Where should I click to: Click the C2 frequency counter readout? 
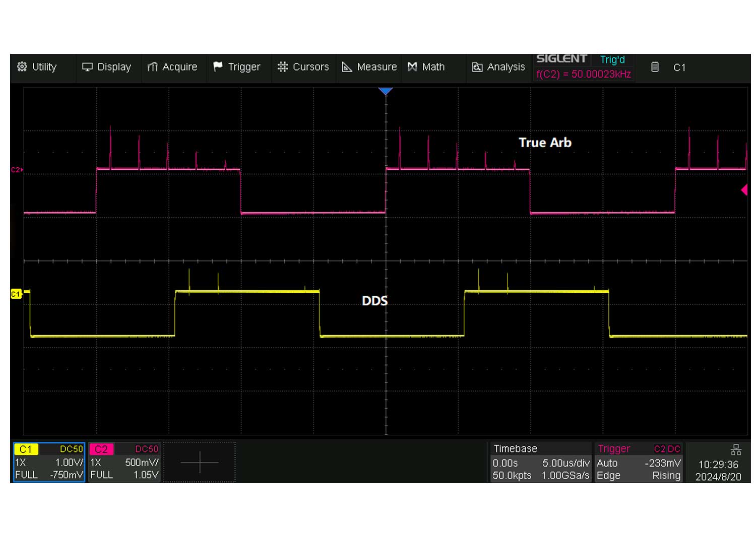coord(584,74)
